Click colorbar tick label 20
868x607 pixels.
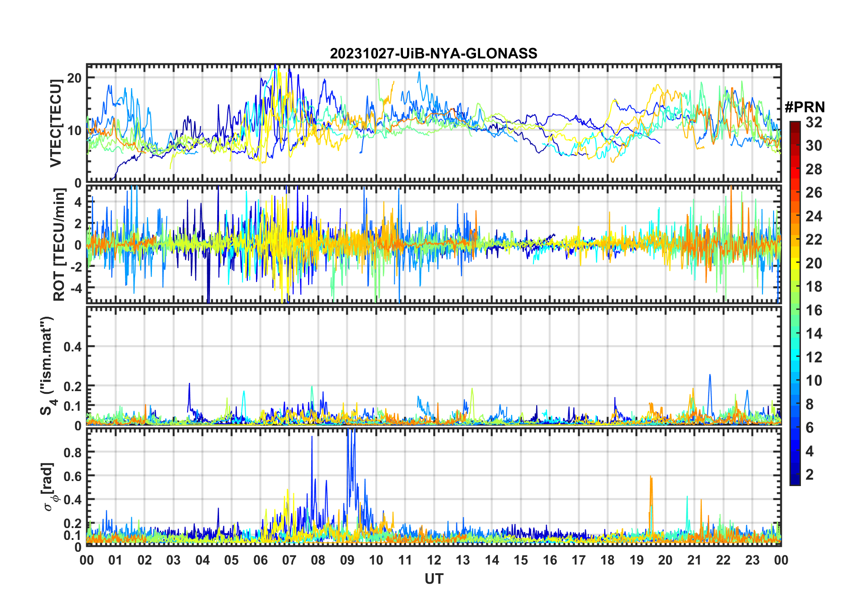814,263
